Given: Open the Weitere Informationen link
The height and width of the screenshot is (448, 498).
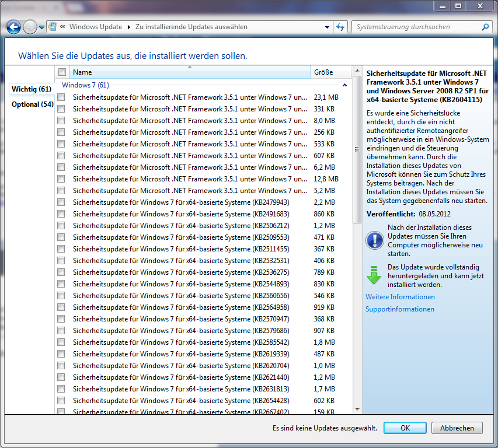Looking at the screenshot, I should pos(400,297).
